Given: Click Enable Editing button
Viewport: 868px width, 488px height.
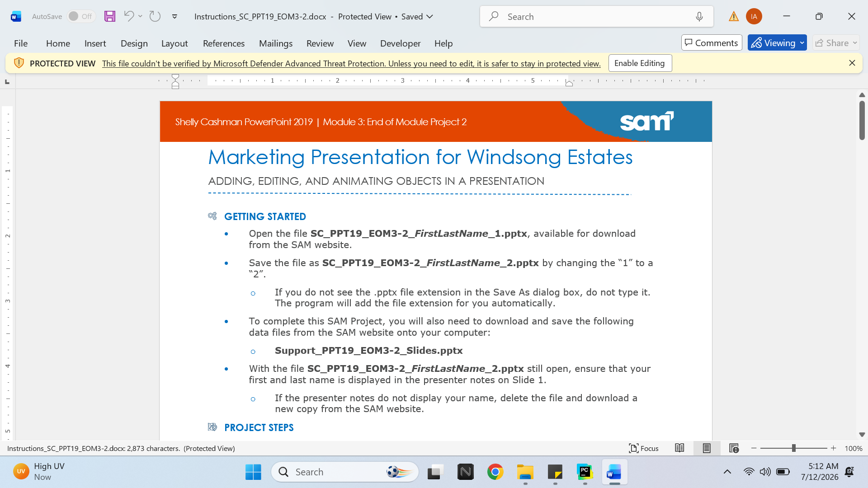Looking at the screenshot, I should [x=640, y=63].
